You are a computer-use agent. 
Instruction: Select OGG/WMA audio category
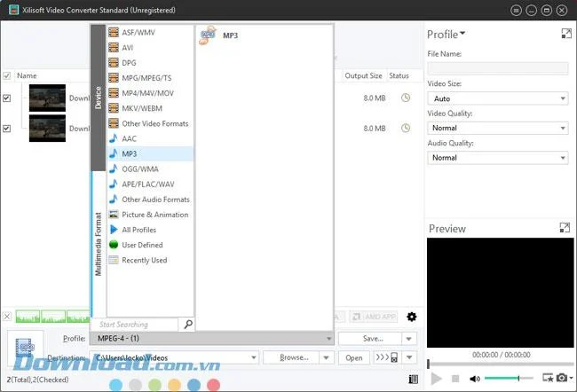[x=150, y=169]
